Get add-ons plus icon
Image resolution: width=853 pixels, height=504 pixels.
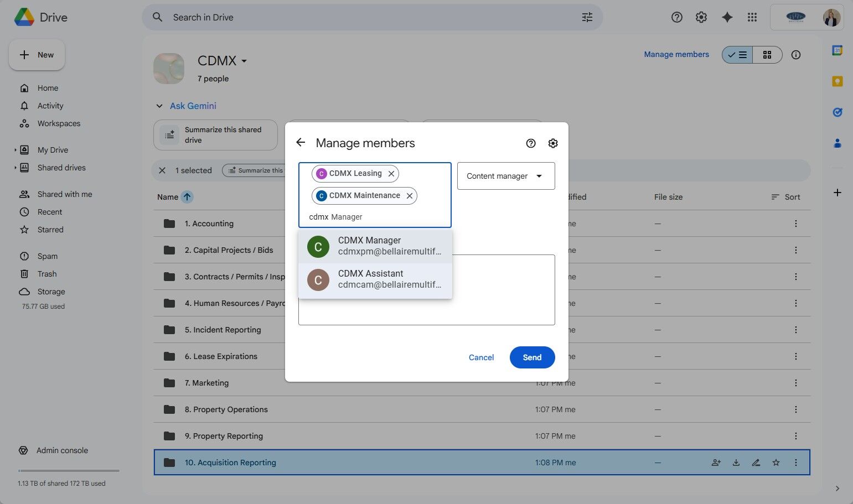click(838, 193)
